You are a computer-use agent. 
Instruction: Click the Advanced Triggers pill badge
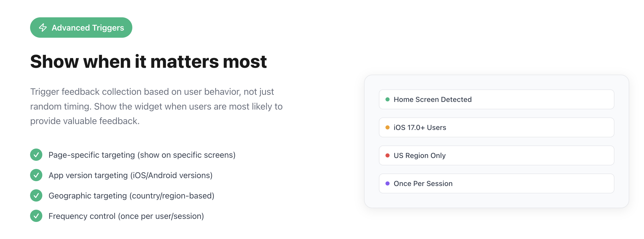pyautogui.click(x=81, y=28)
